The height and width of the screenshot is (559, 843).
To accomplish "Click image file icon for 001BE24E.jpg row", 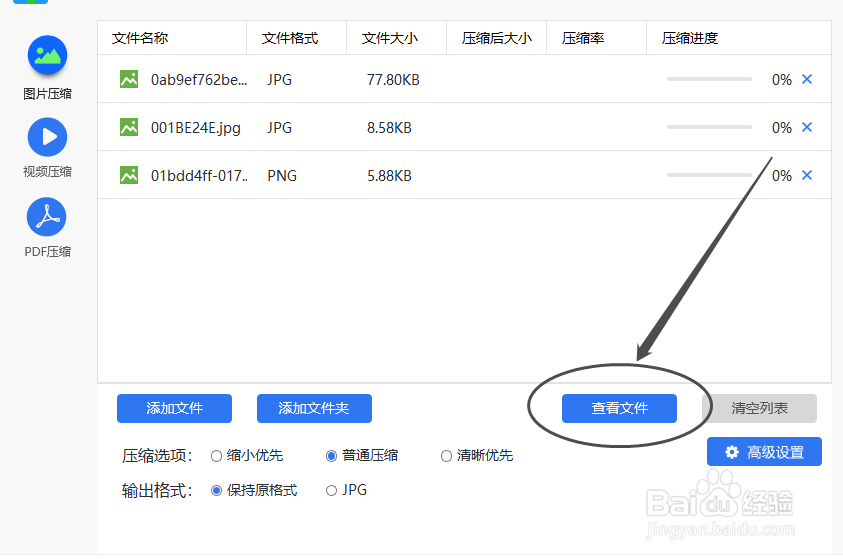I will point(128,127).
